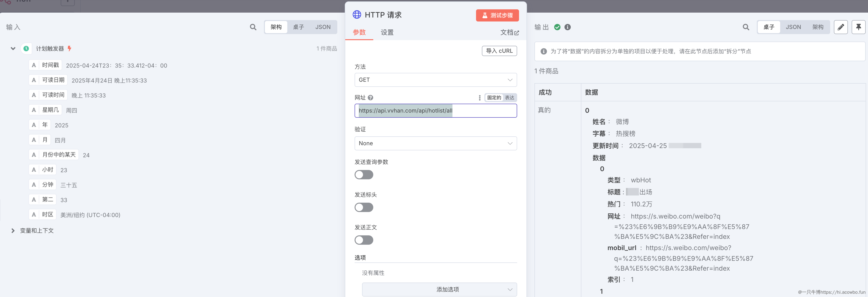Click the output panel search icon
Screen dimensions: 868x297
tap(746, 27)
